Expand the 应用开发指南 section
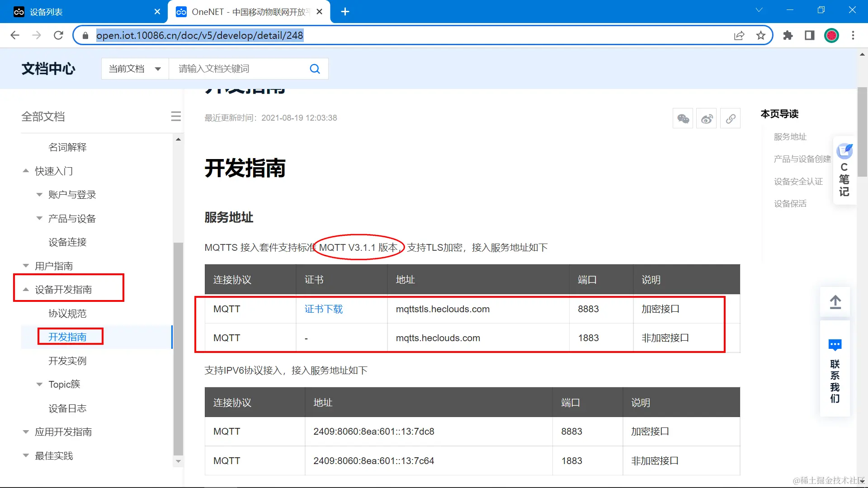The width and height of the screenshot is (868, 488). click(26, 432)
